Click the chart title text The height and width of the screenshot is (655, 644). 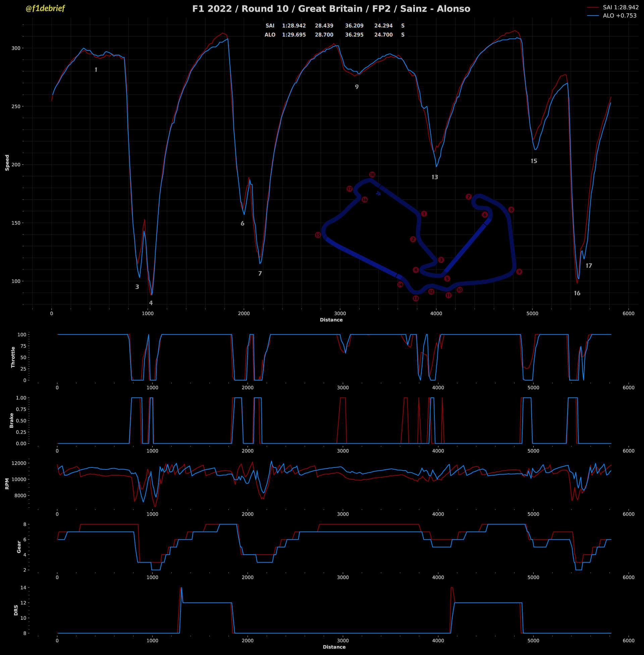pos(331,9)
